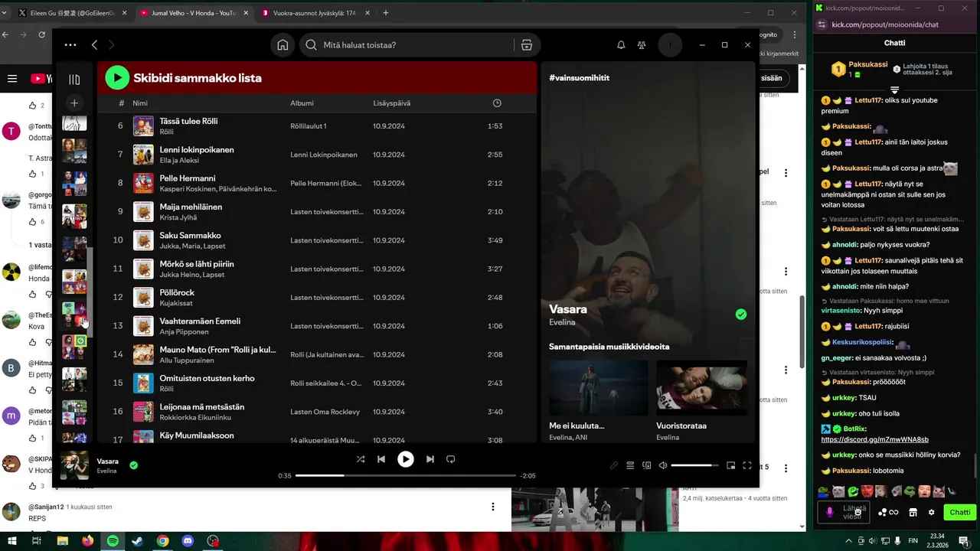Open artist Anja Piipponen link

coord(184,332)
